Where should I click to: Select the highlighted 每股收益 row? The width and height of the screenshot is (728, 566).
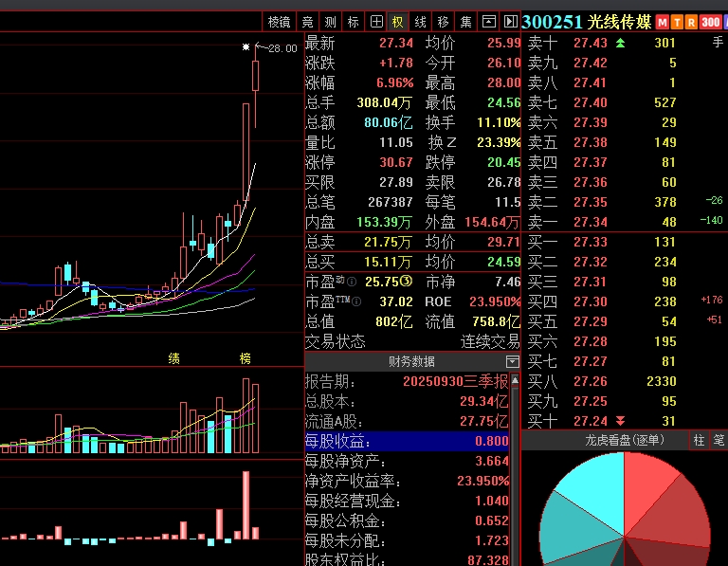pyautogui.click(x=408, y=441)
